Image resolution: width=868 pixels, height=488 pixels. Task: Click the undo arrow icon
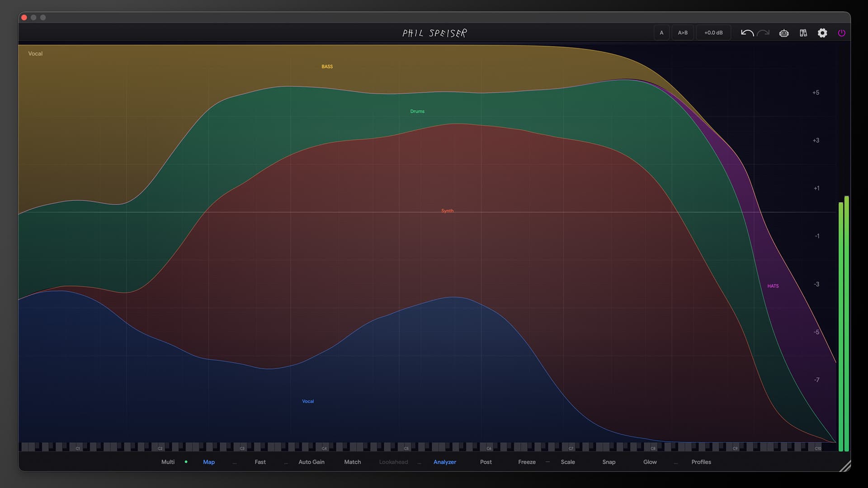(747, 33)
